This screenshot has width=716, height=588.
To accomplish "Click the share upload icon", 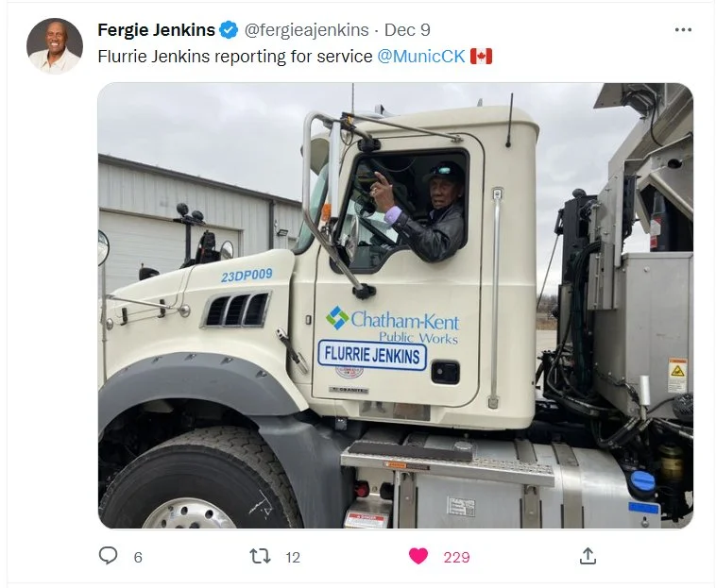I will click(588, 556).
